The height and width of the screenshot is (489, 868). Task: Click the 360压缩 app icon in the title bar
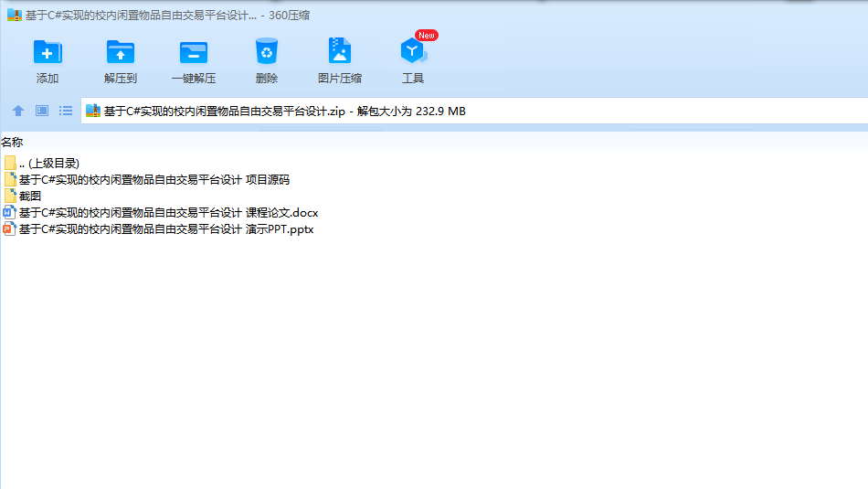click(15, 15)
